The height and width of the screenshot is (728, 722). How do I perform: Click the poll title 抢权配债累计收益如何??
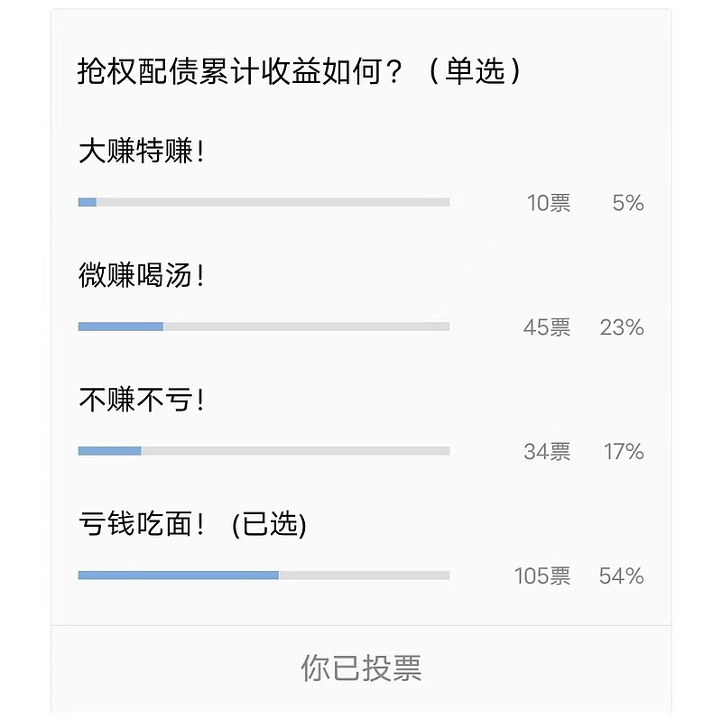coord(240,71)
